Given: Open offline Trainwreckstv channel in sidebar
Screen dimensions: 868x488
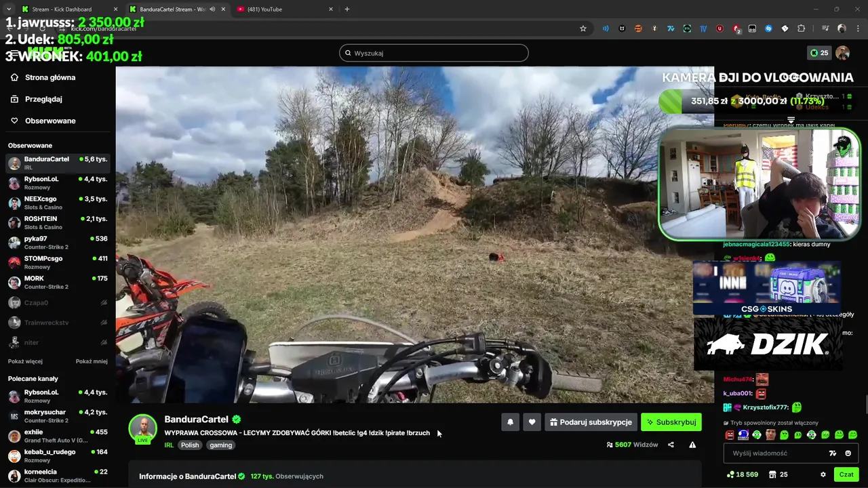Looking at the screenshot, I should pos(58,323).
